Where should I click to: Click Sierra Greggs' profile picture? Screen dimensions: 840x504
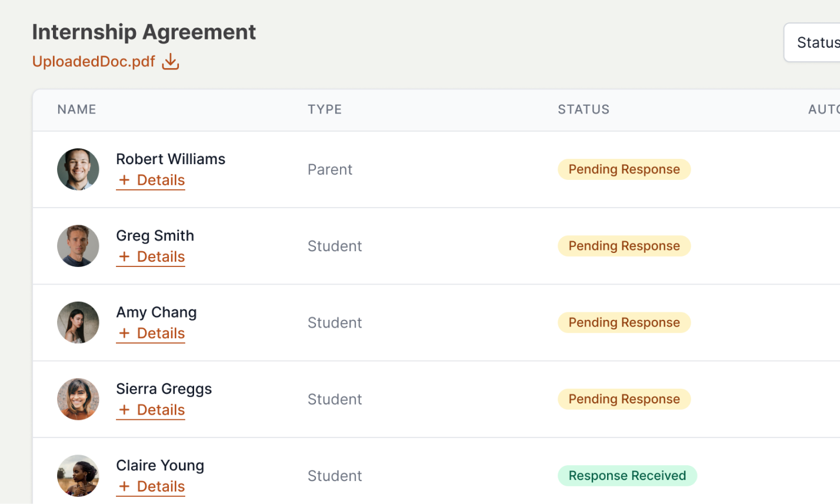(x=78, y=399)
